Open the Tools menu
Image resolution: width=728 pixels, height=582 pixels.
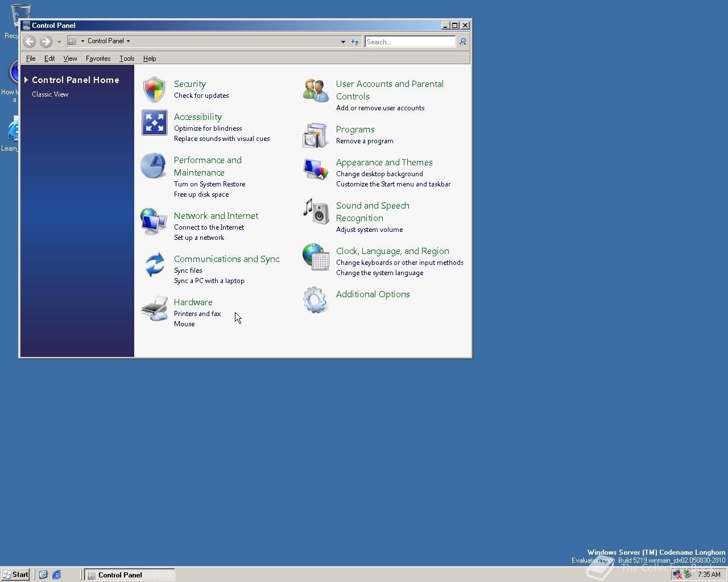click(127, 59)
